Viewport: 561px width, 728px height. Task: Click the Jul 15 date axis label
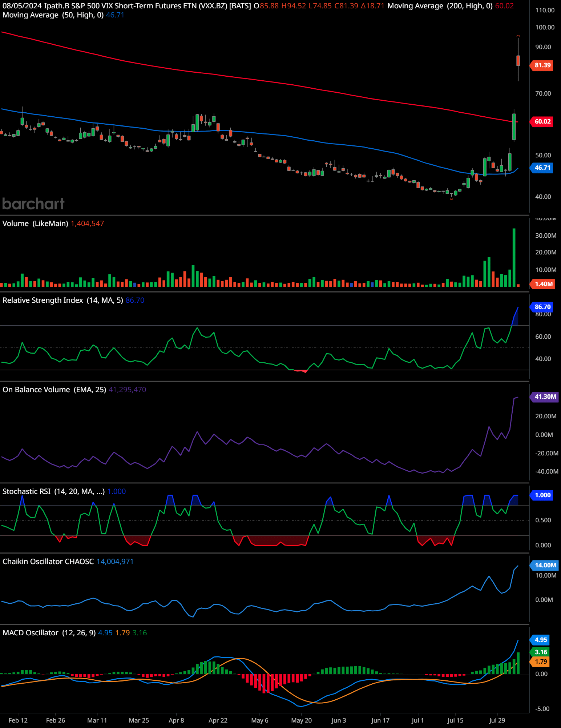pos(456,720)
